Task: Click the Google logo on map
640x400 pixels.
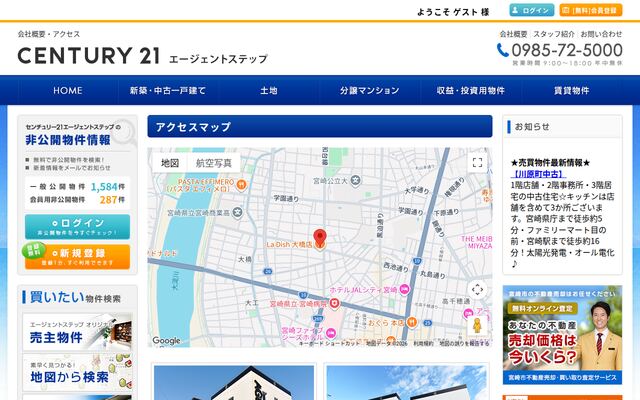Action: [x=167, y=340]
